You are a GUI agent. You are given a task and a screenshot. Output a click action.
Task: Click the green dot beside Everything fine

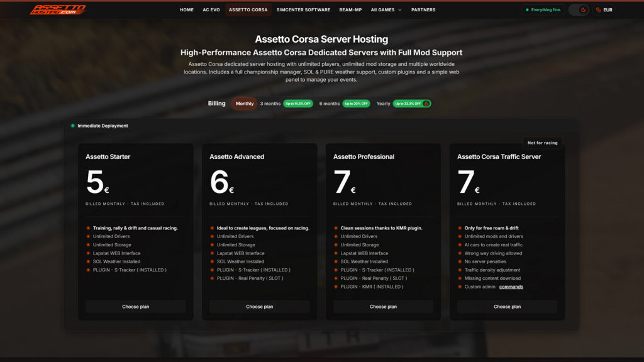tap(527, 10)
